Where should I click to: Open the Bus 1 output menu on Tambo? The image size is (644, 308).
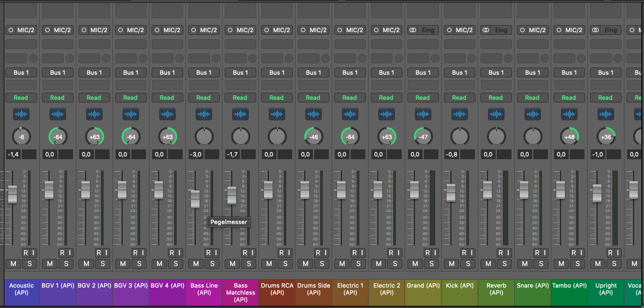[570, 73]
